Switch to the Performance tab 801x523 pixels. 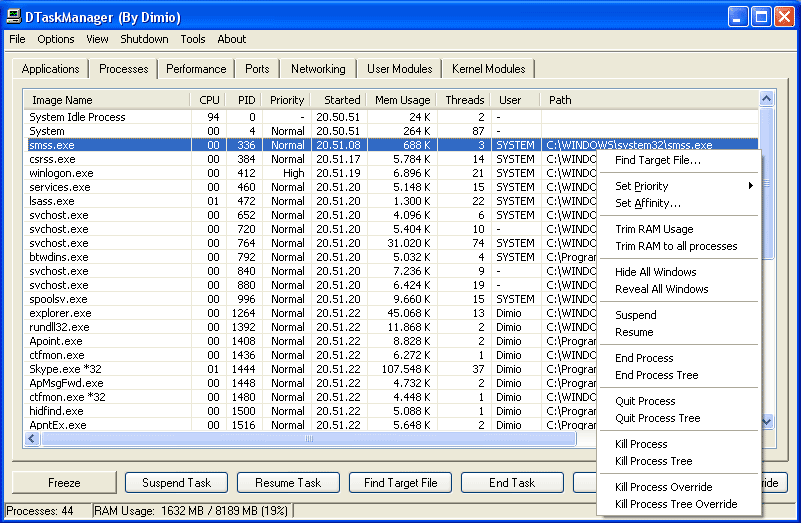196,69
